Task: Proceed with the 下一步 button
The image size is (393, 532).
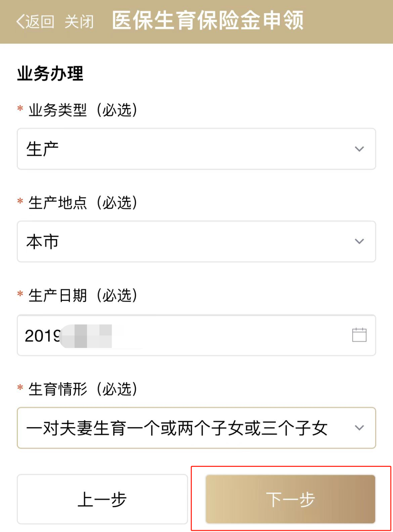Action: [290, 499]
